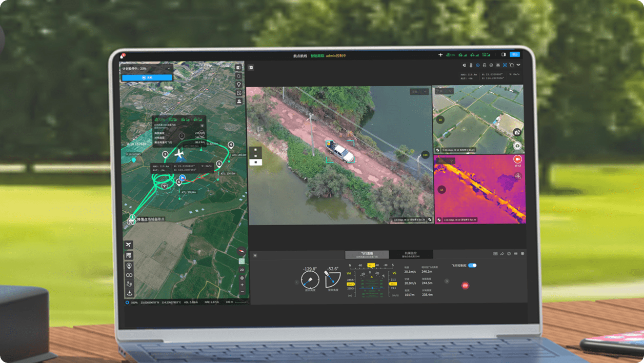The width and height of the screenshot is (644, 363).
Task: Choose the middle video layout option square
Action: pyautogui.click(x=255, y=156)
